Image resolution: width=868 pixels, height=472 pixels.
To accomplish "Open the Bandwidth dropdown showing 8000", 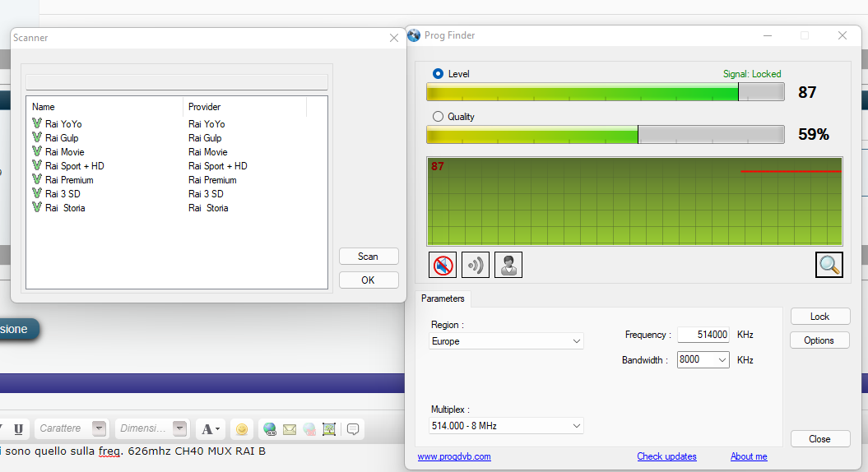I will click(703, 359).
